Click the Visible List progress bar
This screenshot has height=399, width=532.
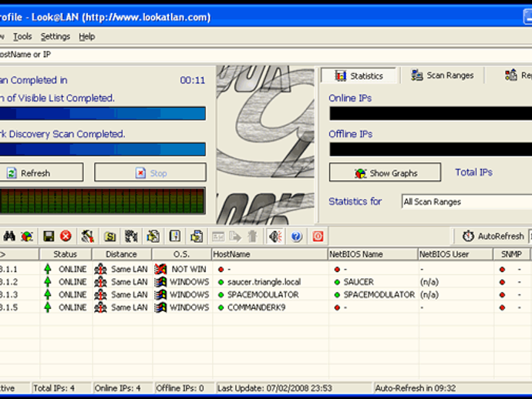pos(103,113)
